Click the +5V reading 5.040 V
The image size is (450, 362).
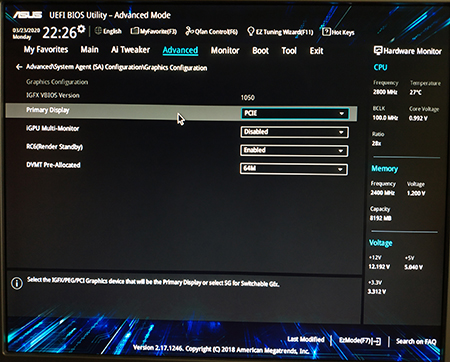tap(414, 267)
